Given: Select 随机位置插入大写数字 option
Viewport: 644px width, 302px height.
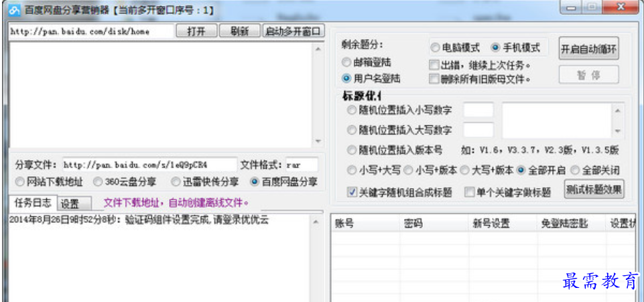Looking at the screenshot, I should point(399,130).
